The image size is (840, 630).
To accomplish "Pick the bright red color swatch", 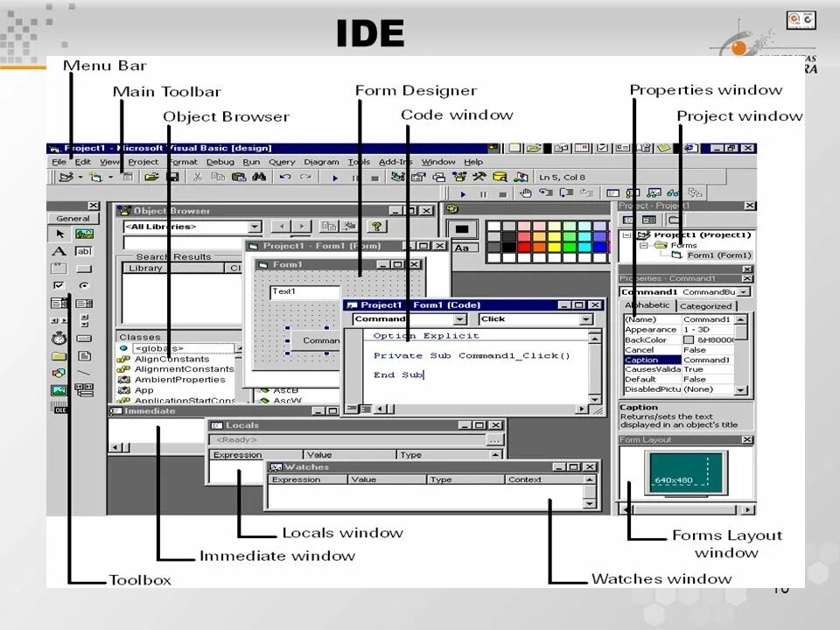I will pyautogui.click(x=523, y=247).
